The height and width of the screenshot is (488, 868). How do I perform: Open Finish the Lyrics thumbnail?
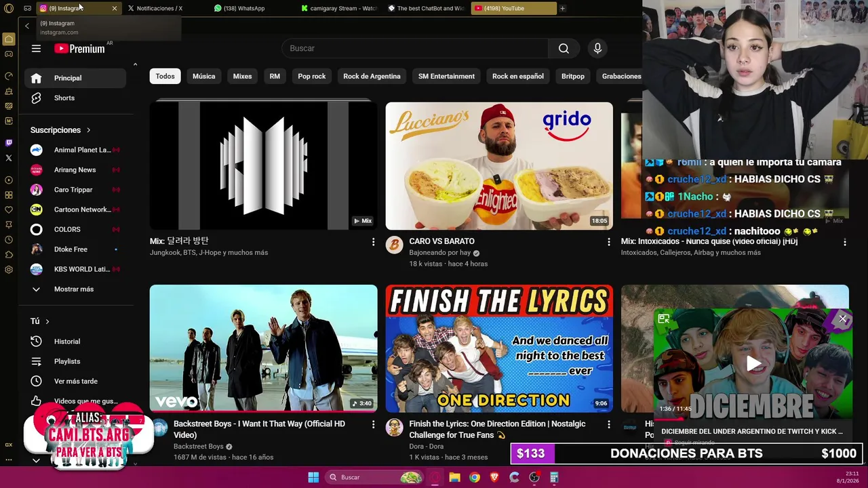click(x=499, y=348)
